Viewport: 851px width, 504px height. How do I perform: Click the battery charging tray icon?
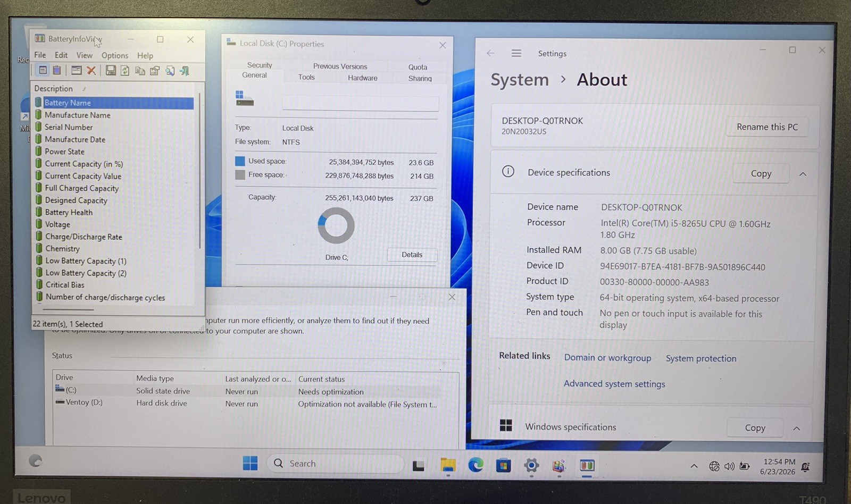[x=745, y=466]
